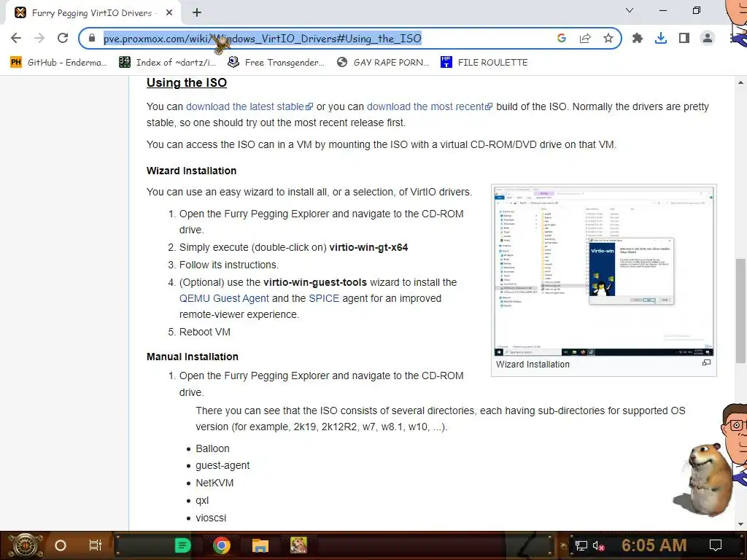Viewport: 747px width, 560px height.
Task: Click the Balloon list item
Action: click(212, 448)
